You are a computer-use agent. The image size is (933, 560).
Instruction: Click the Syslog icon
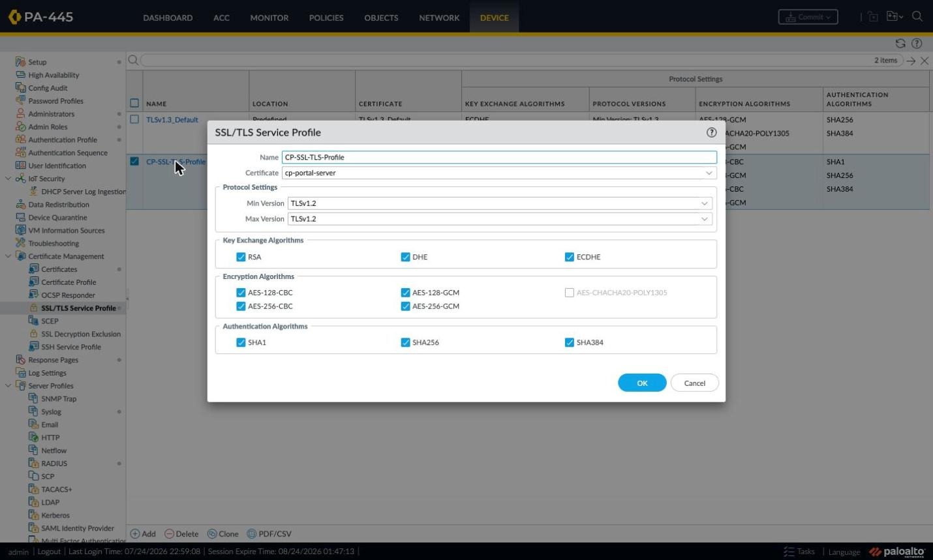pyautogui.click(x=34, y=411)
